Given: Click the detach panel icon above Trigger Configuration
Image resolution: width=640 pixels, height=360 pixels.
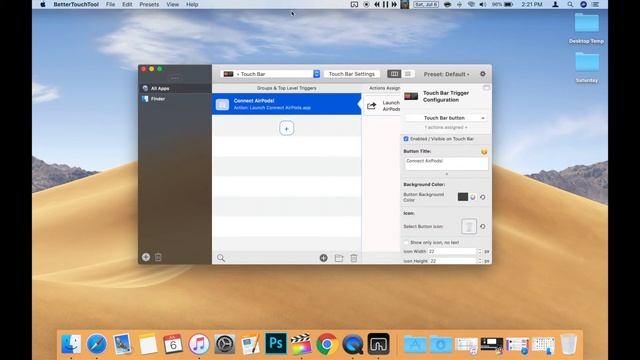Looking at the screenshot, I should coord(487,88).
